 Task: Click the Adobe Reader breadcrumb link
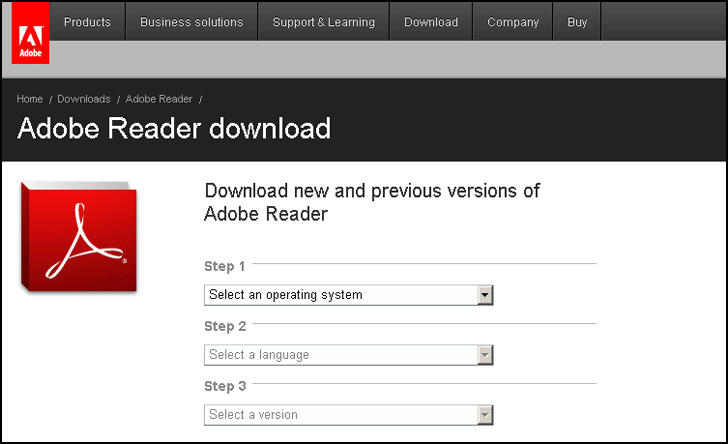[x=159, y=99]
